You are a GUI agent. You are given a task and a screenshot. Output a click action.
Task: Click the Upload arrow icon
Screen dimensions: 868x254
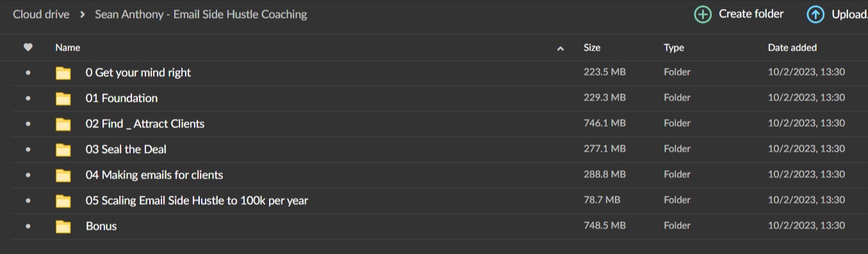(815, 14)
